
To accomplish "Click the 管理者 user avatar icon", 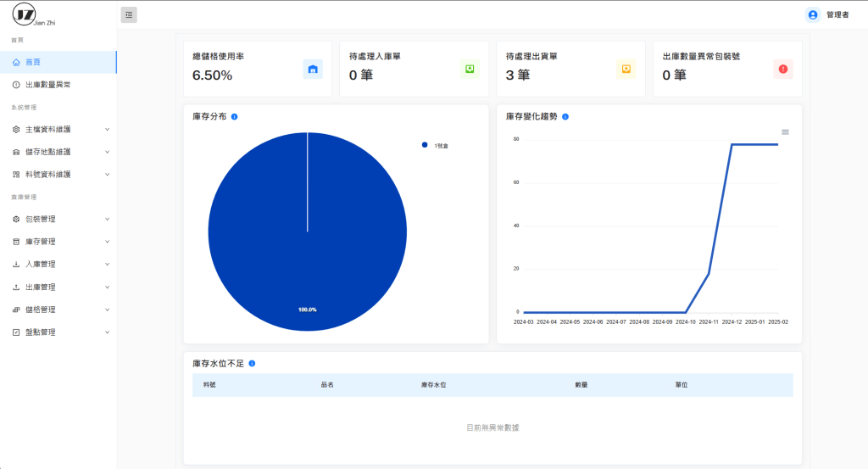I will point(813,14).
